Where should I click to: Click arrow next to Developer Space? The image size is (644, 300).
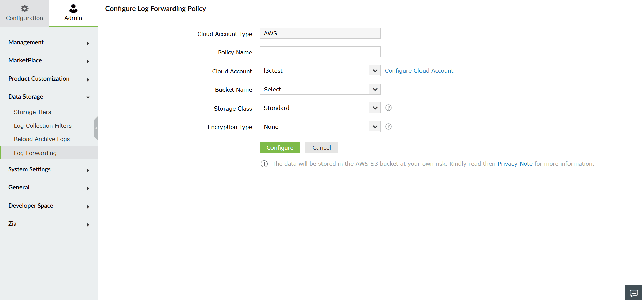(x=88, y=207)
